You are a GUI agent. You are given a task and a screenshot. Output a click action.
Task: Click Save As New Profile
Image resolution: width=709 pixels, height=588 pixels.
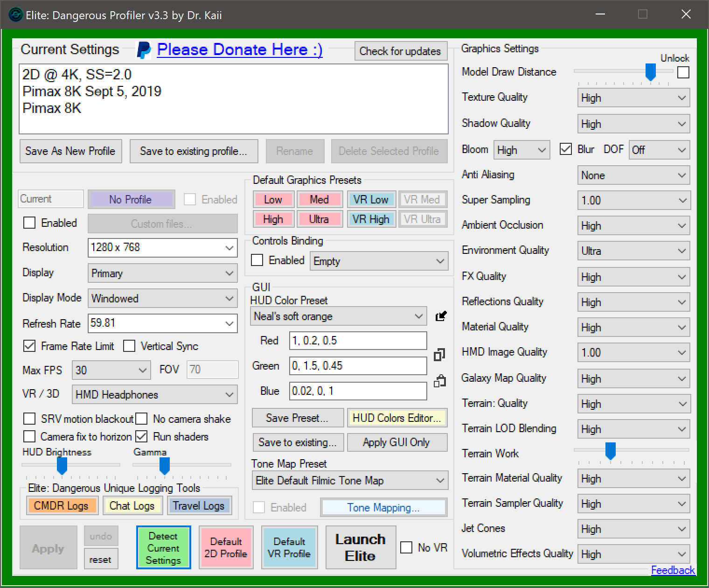[70, 151]
